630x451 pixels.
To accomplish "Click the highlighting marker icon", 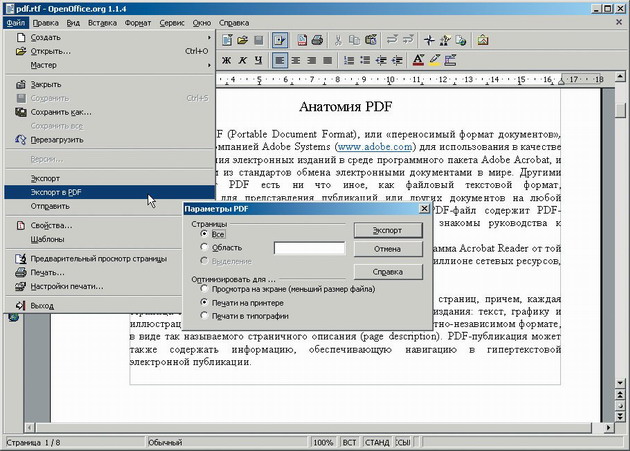I will click(435, 60).
